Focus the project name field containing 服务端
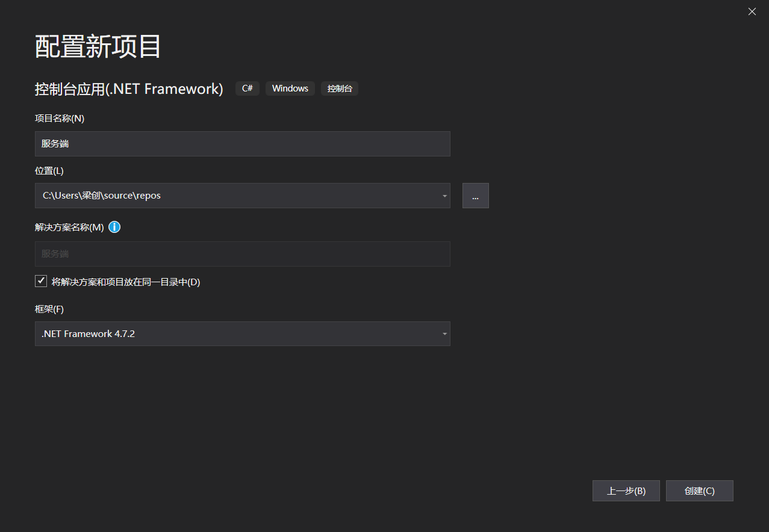This screenshot has height=532, width=769. pos(243,144)
